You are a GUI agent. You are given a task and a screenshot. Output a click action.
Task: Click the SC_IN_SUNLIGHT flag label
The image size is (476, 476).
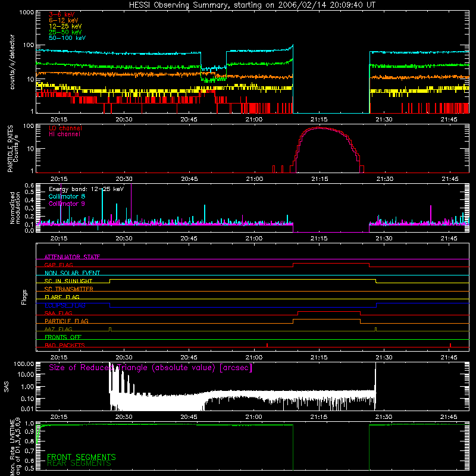(68, 281)
